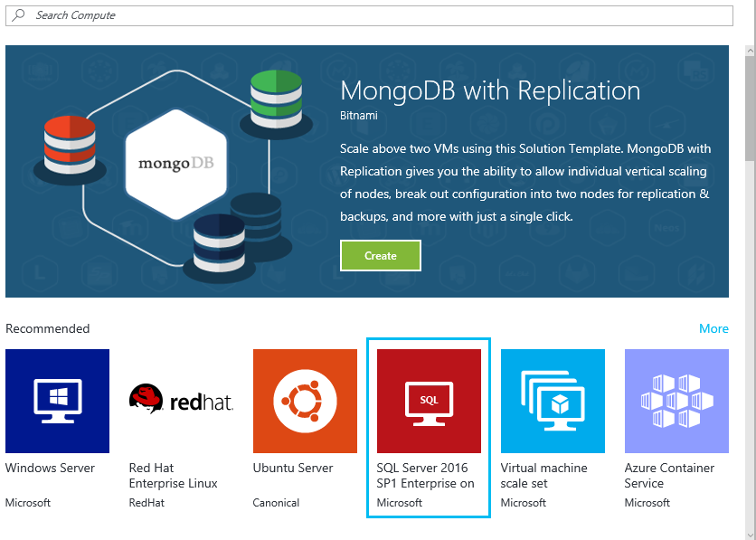Select the Ubuntu Server orange tile icon
Screen dimensions: 756x540
(305, 401)
